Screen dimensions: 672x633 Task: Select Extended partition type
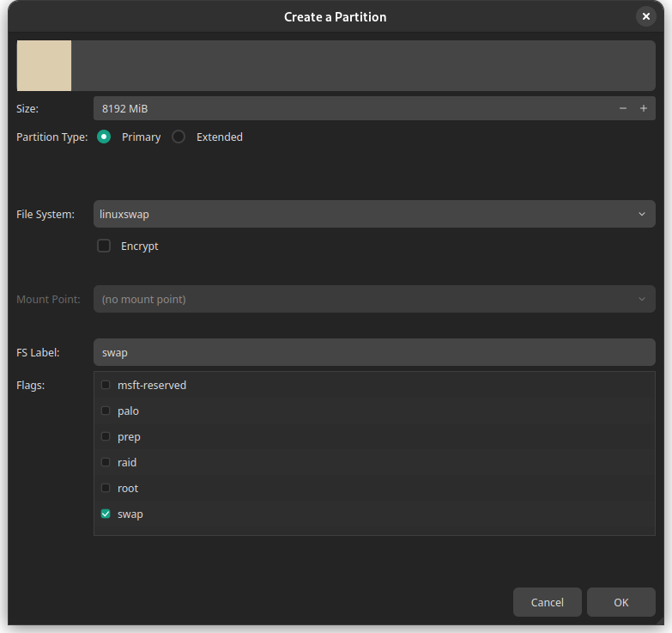click(179, 137)
